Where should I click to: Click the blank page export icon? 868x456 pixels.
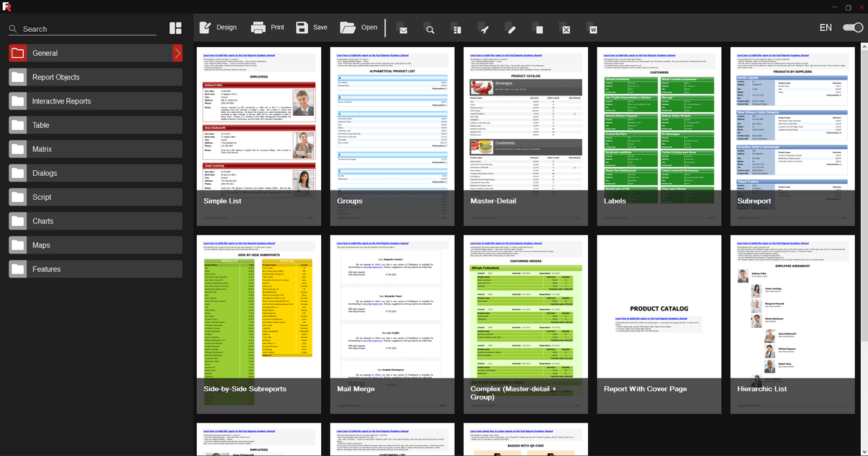538,30
